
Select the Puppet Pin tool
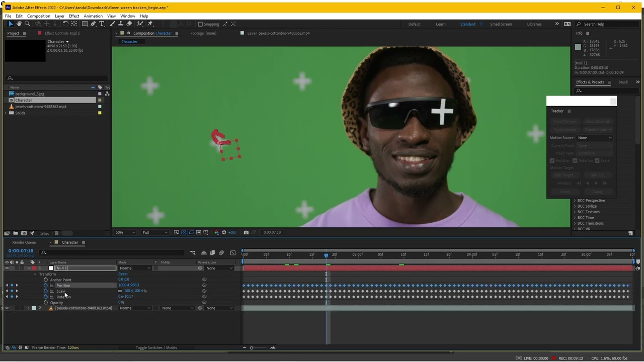(x=150, y=24)
